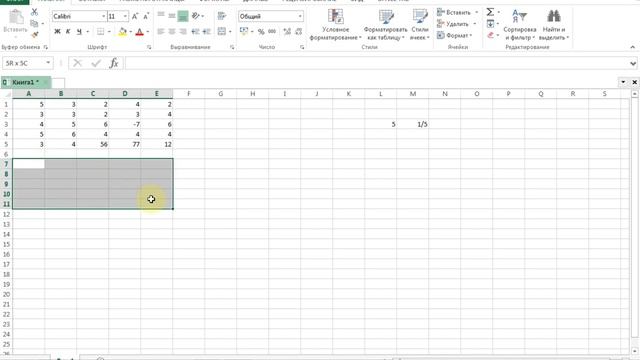
Task: Click in the formula bar input
Action: point(376,63)
